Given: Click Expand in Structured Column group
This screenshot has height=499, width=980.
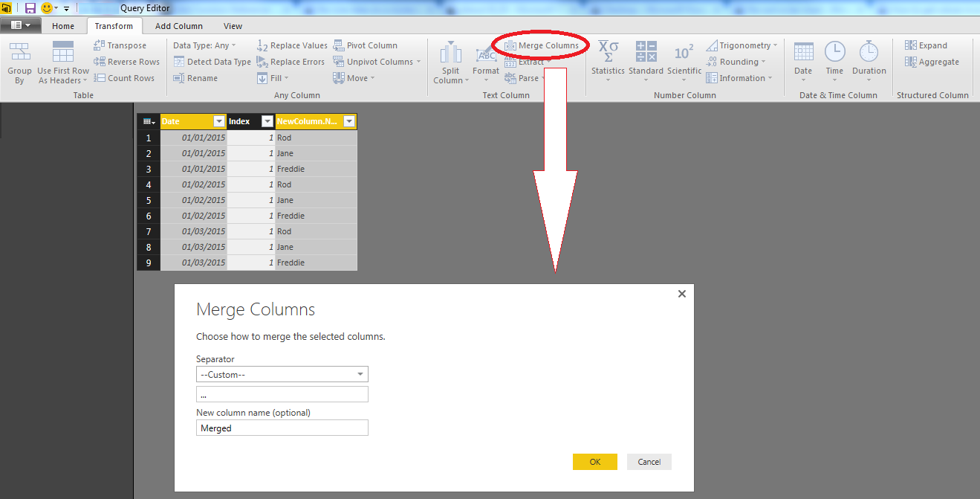Looking at the screenshot, I should click(926, 45).
